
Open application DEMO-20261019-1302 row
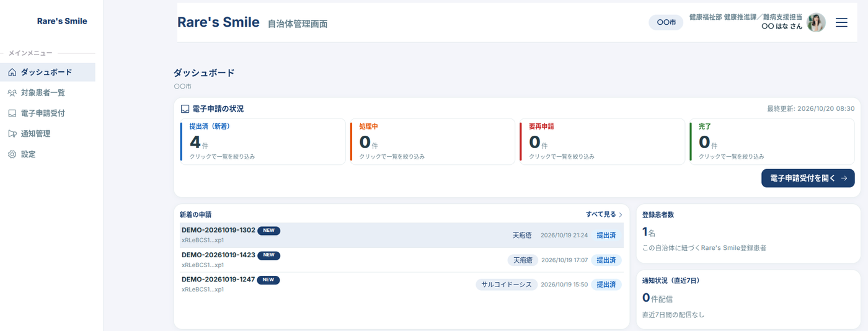[x=402, y=236]
